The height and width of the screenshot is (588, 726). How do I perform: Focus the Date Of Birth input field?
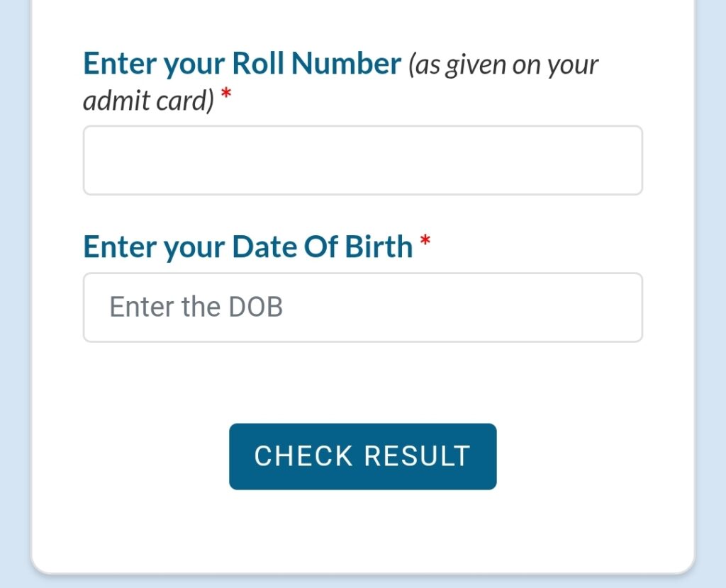click(362, 307)
